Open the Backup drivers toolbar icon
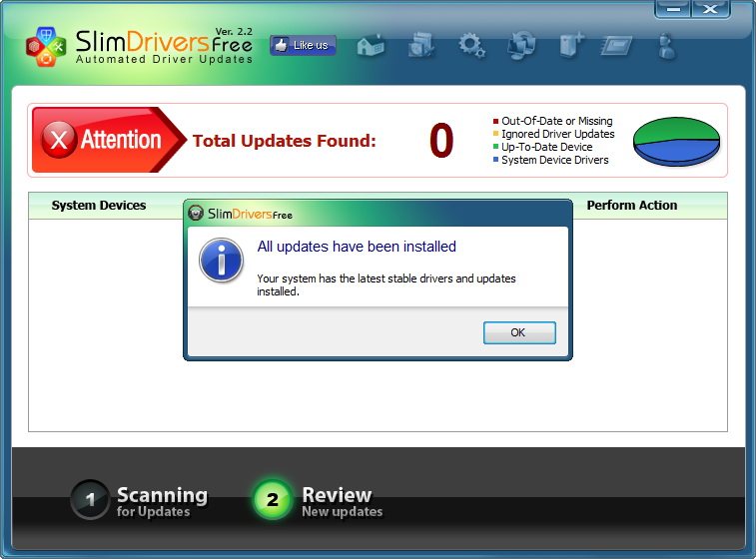This screenshot has width=756, height=559. (421, 46)
